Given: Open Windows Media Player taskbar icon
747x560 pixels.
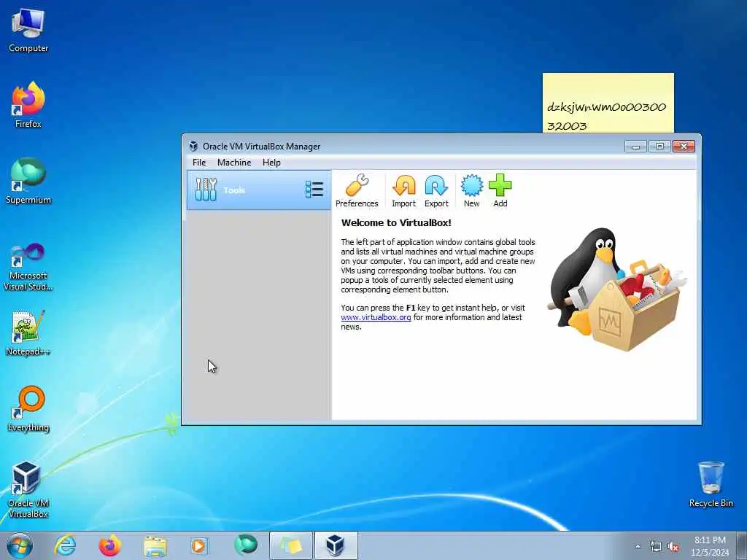Looking at the screenshot, I should point(199,545).
